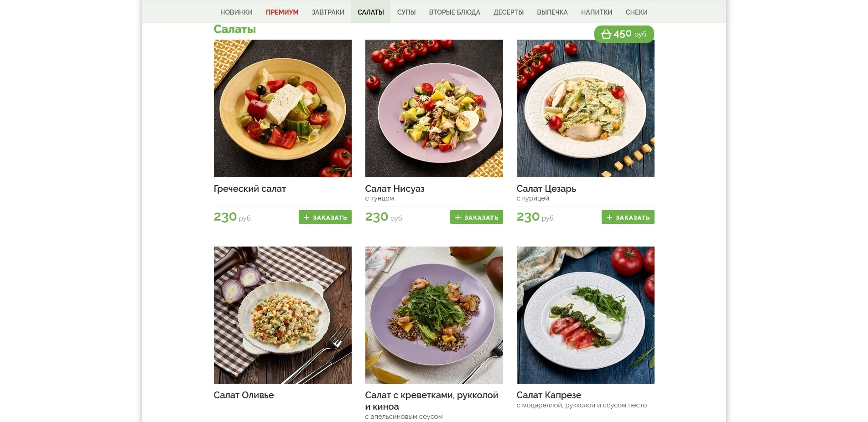868x422 pixels.
Task: Click the Салат Капрезе title link
Action: [x=549, y=395]
